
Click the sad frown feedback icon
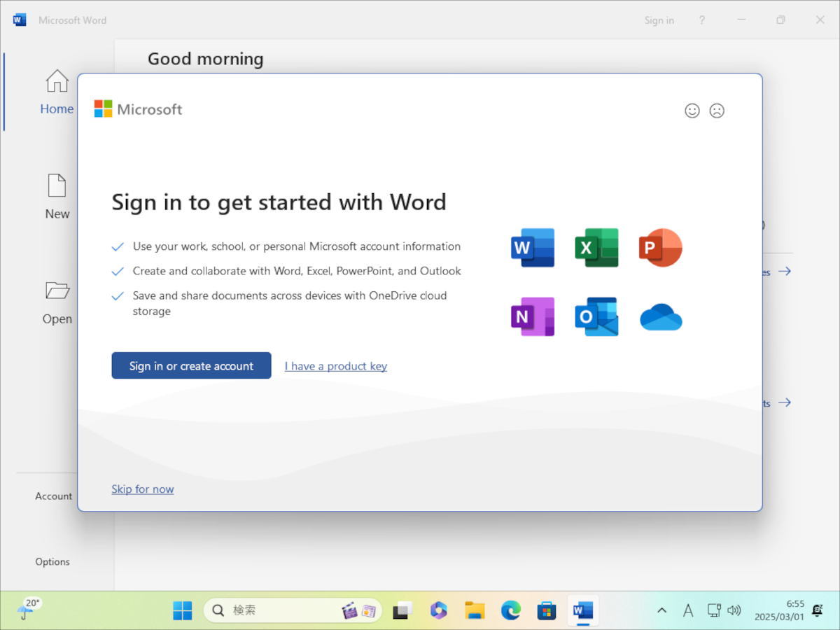click(x=716, y=111)
